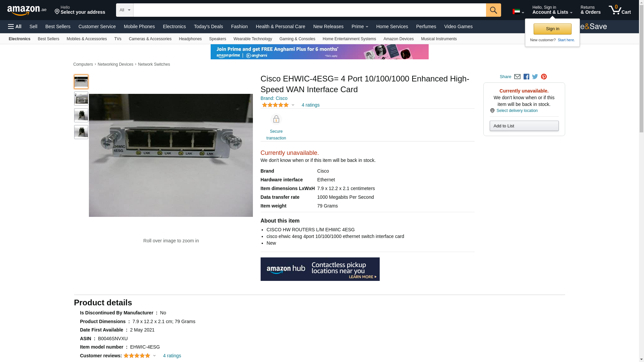Click the search magnifier button

pos(493,10)
